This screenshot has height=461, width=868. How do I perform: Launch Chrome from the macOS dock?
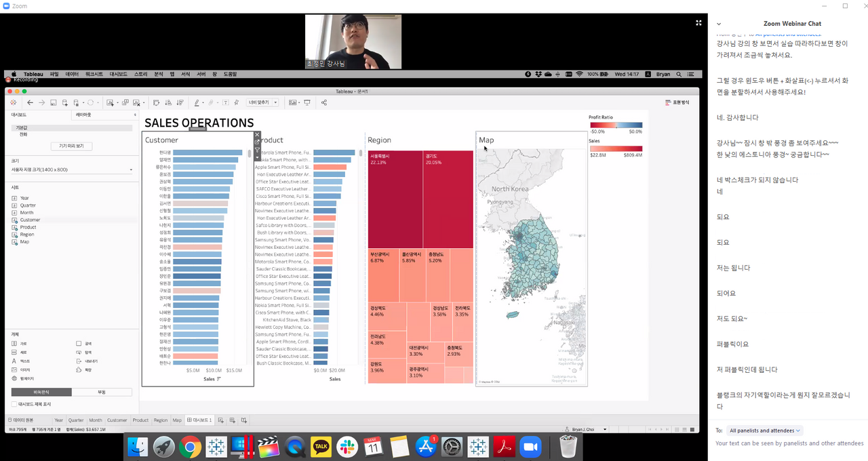click(x=190, y=447)
